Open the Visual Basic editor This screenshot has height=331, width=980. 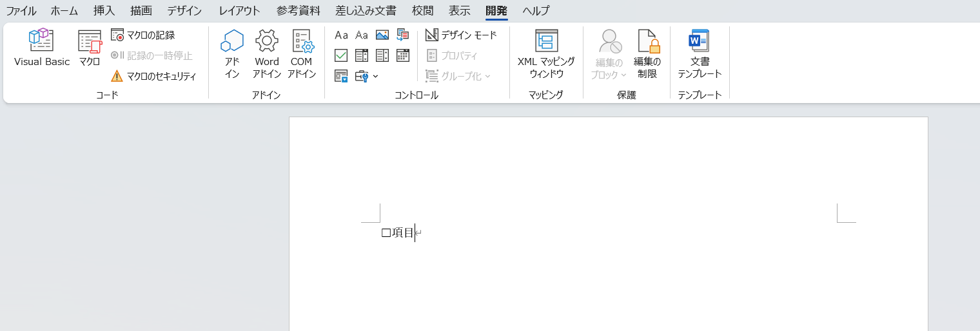coord(42,48)
